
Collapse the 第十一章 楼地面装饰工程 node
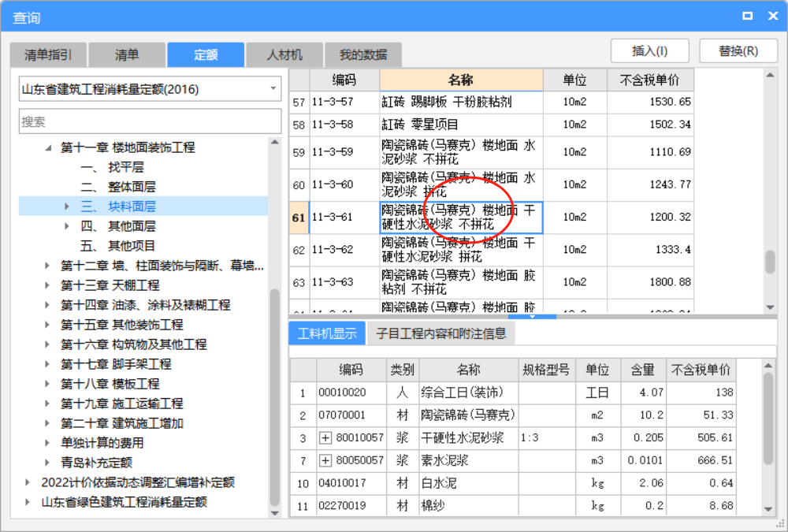48,147
